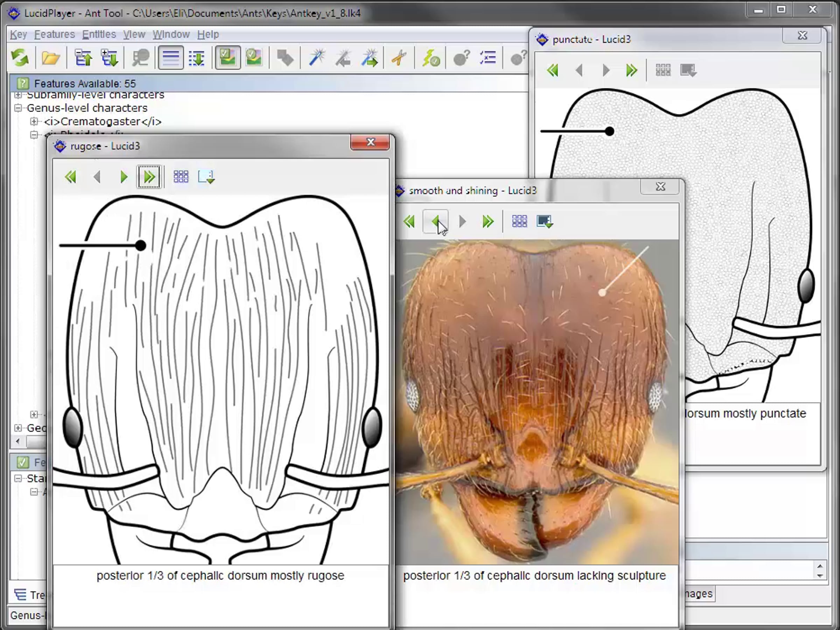Open the Entities menu
The width and height of the screenshot is (840, 630).
coord(99,35)
